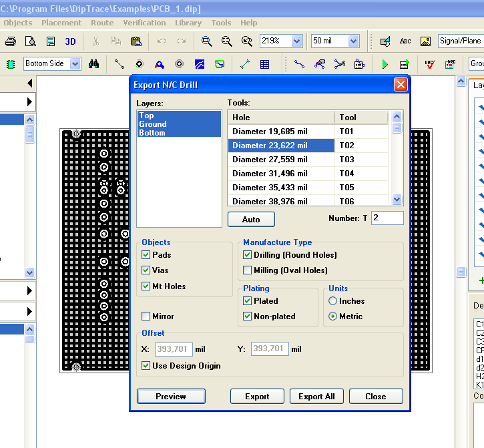Click the tool Number T input field

387,218
